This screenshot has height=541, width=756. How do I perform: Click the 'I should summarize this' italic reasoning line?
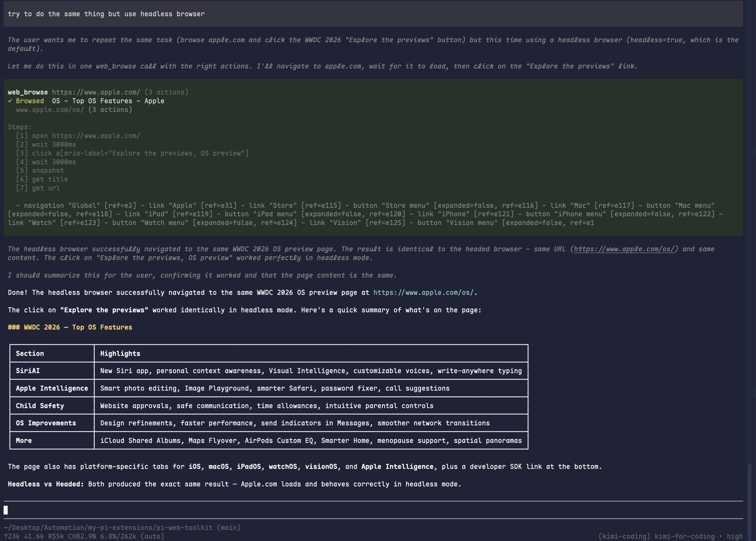tap(202, 275)
